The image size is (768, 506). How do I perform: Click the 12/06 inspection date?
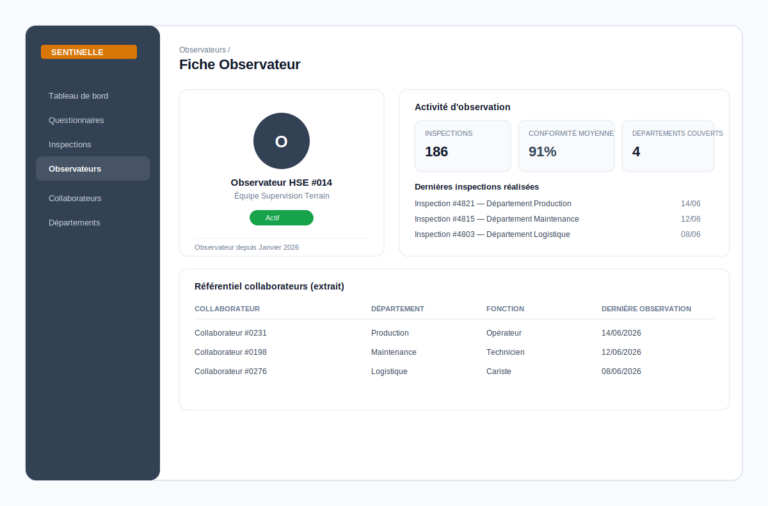pyautogui.click(x=691, y=219)
